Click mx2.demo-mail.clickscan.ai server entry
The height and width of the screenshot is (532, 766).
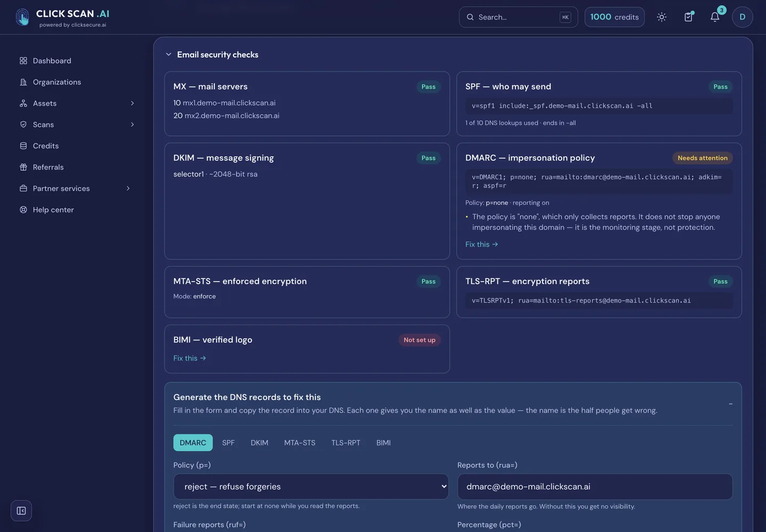(x=226, y=115)
